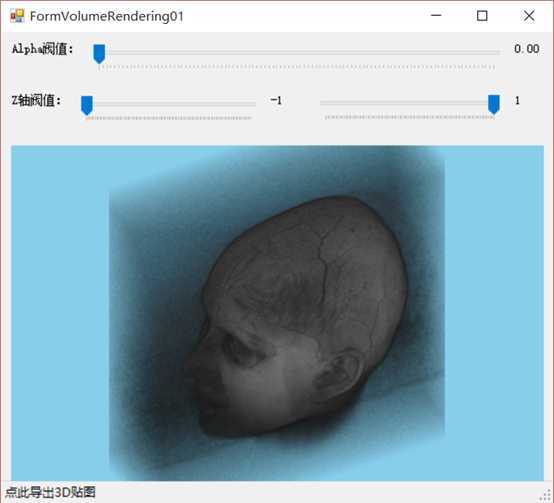Screen dimensions: 554x503
Task: Maximize the FormVolumeRendering01 window
Action: (x=482, y=16)
